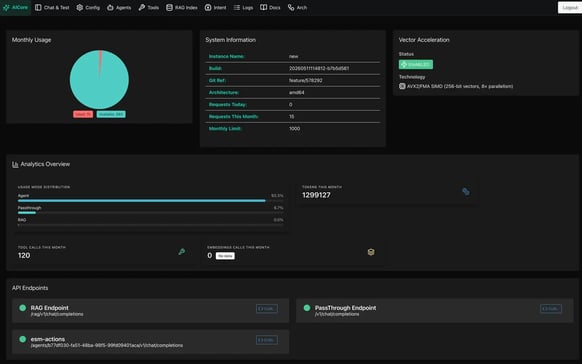Open the RAG Index page
582x364 pixels.
click(182, 7)
